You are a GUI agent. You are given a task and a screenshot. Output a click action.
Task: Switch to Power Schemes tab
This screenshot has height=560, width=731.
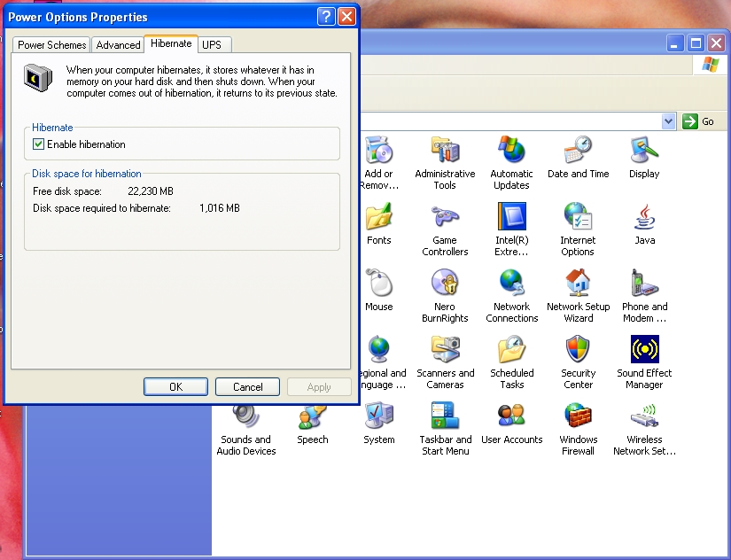point(51,45)
